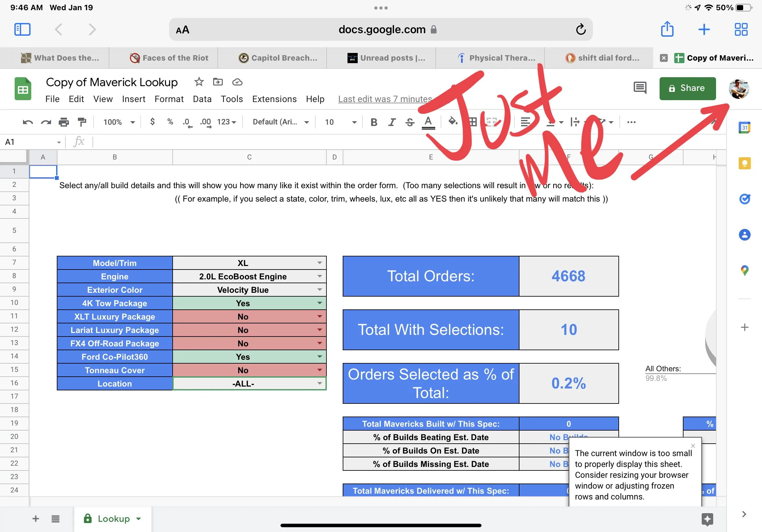The width and height of the screenshot is (762, 532).
Task: Open the Google Maps side panel
Action: click(x=744, y=271)
